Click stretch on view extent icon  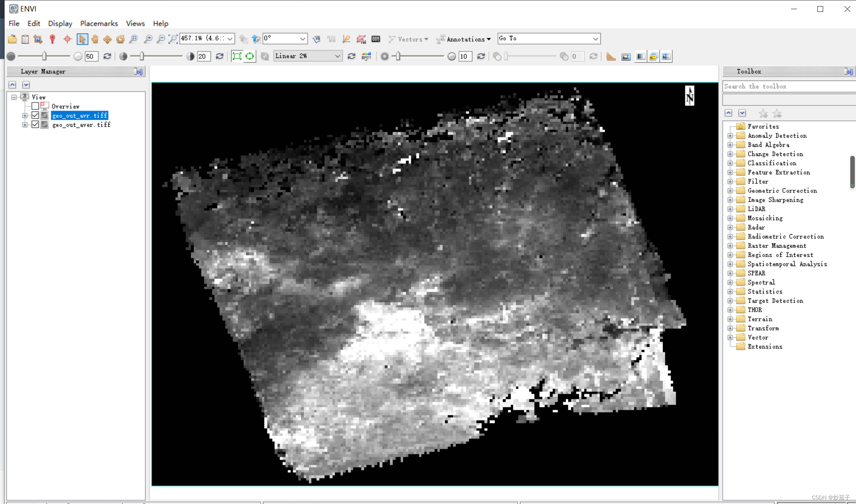coord(250,57)
